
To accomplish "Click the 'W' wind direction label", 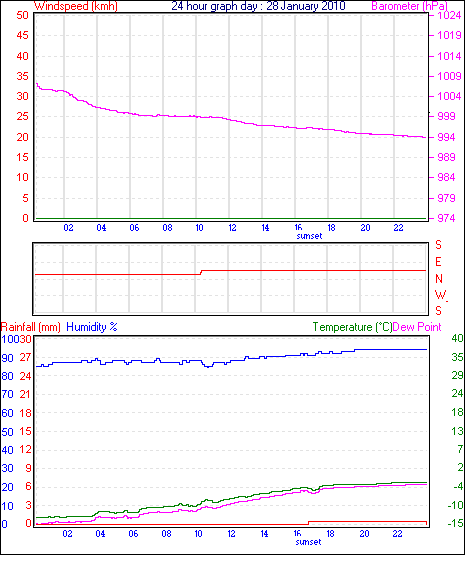I will click(x=440, y=295).
